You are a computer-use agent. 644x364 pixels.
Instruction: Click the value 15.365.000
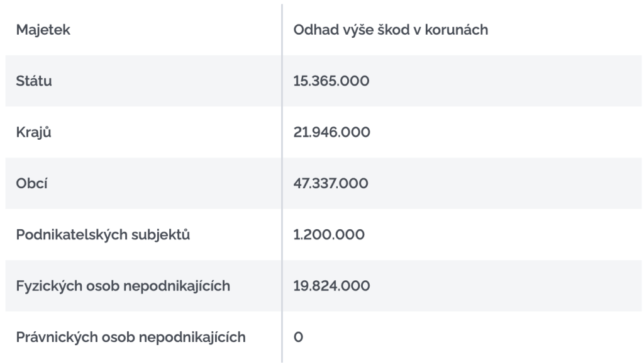tap(331, 81)
